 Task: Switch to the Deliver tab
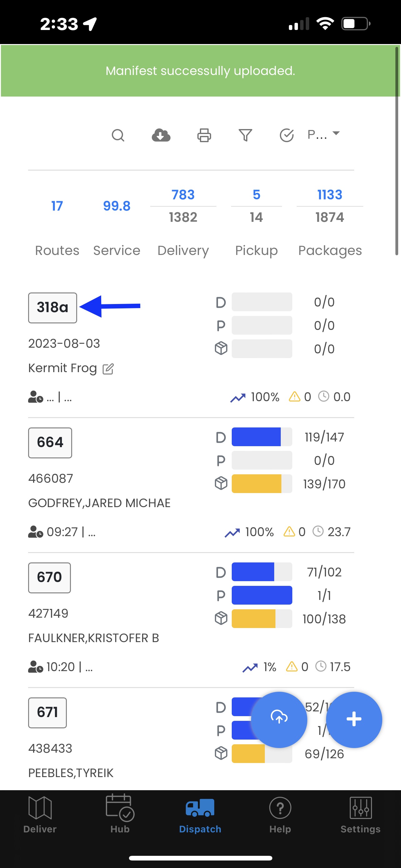click(40, 814)
